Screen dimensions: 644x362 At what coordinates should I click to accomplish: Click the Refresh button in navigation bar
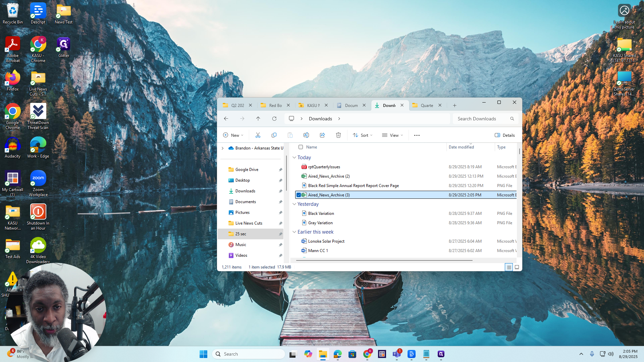(274, 119)
